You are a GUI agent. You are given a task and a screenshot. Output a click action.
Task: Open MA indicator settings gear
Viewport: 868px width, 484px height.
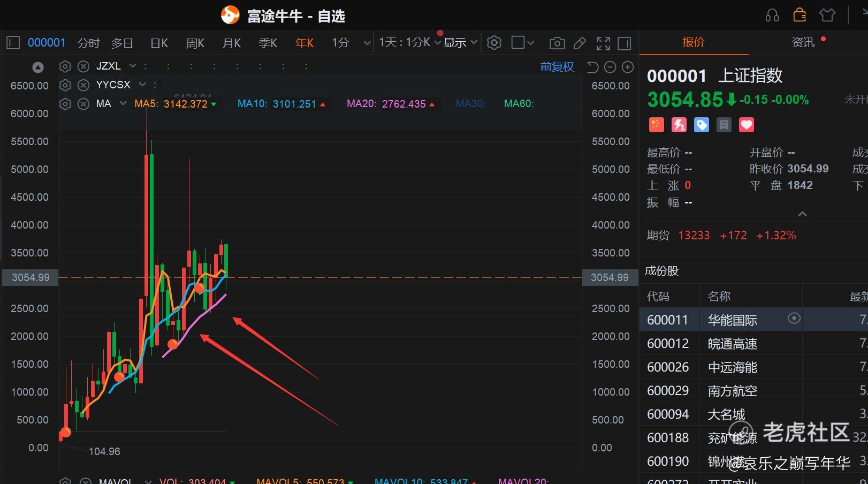(65, 104)
